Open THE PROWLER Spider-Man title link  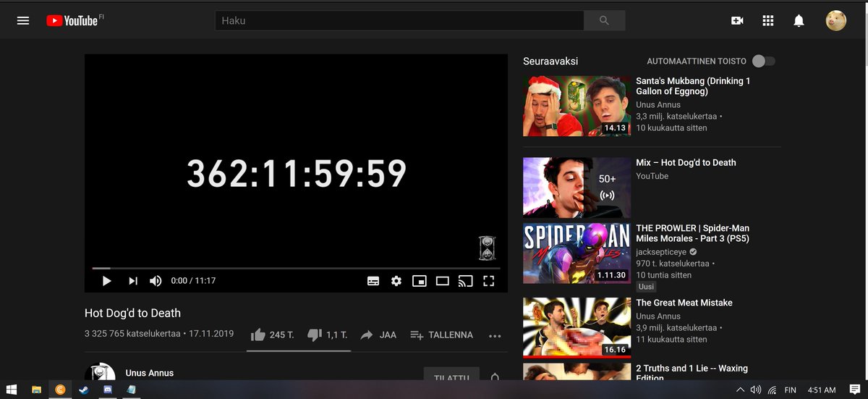coord(693,233)
